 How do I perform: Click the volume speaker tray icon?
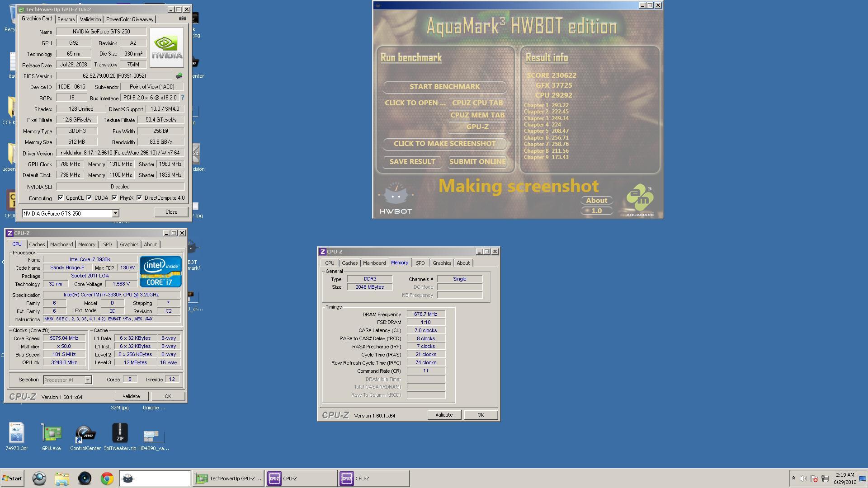coord(803,479)
